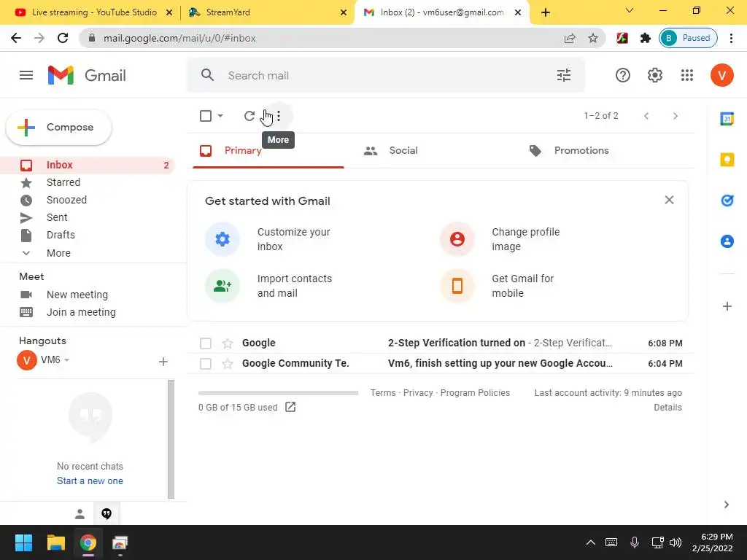Go to older emails arrow

click(x=675, y=116)
